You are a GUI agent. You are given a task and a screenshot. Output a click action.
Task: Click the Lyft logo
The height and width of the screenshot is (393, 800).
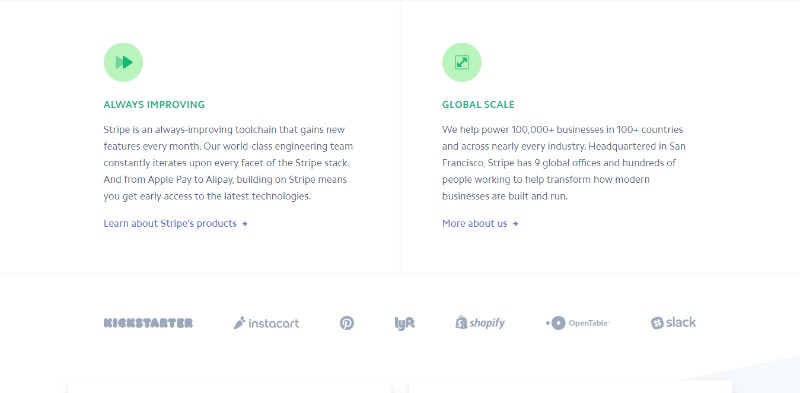405,323
